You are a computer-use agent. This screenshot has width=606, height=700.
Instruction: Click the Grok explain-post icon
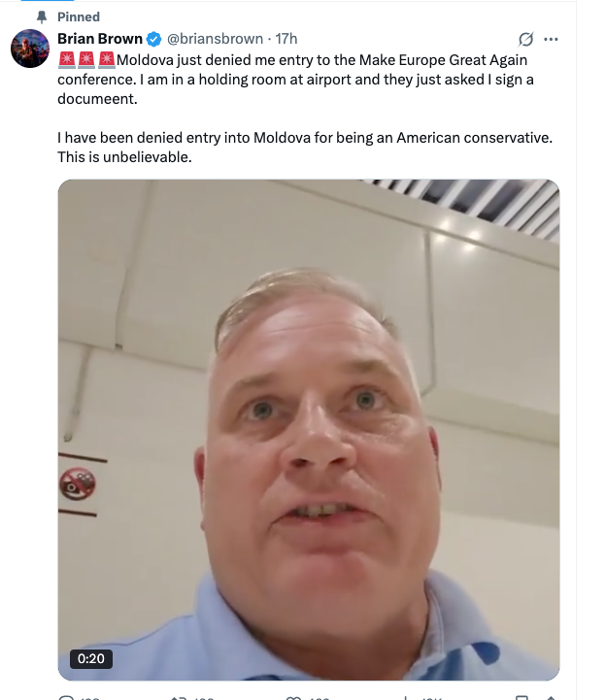[525, 39]
